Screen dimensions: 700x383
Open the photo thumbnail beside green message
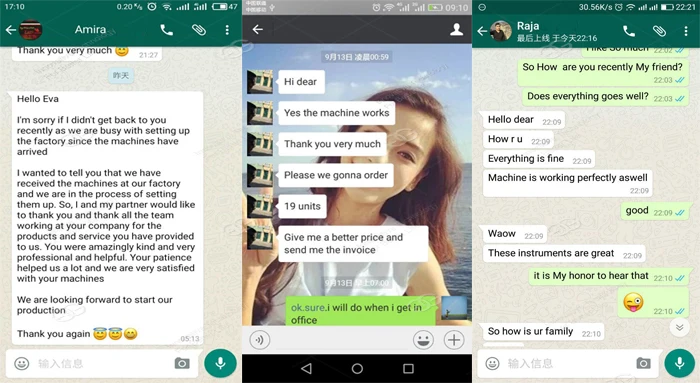[454, 308]
